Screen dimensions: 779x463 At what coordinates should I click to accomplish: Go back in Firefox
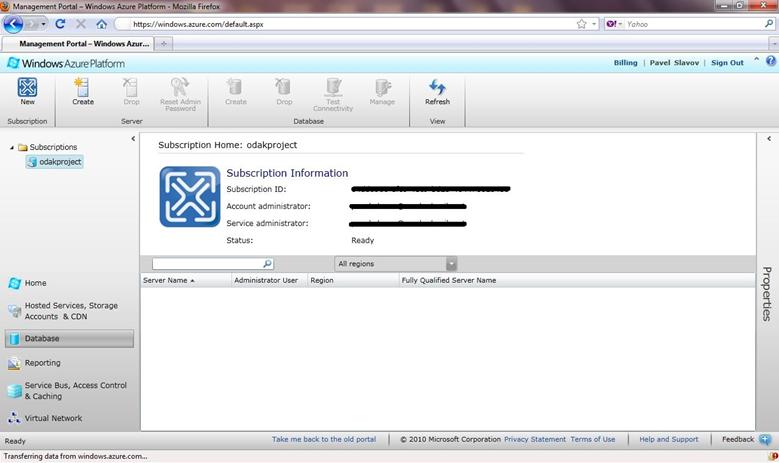13,24
